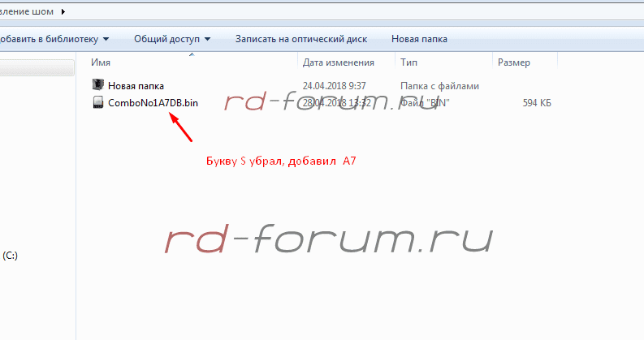This screenshot has height=340, width=644.
Task: Sort by the Размер column header
Action: [513, 62]
